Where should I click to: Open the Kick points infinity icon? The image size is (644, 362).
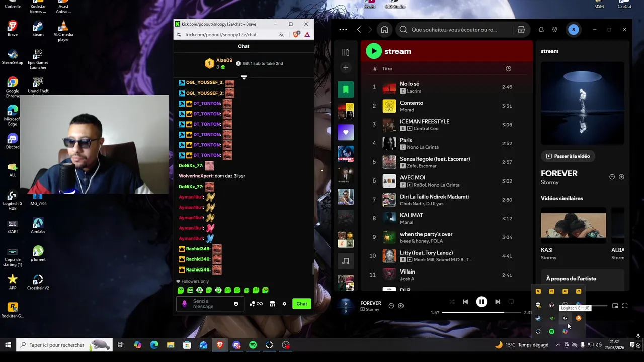256,304
